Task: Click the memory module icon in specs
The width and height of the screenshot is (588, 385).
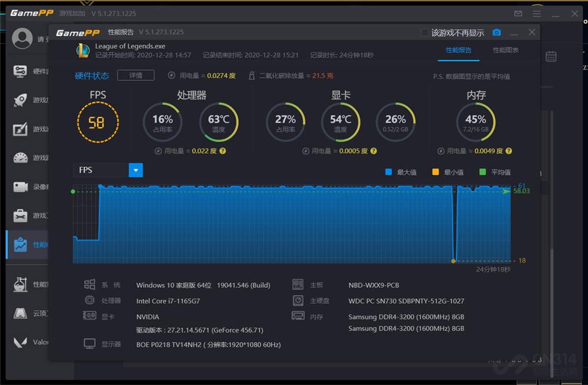Action: 298,316
